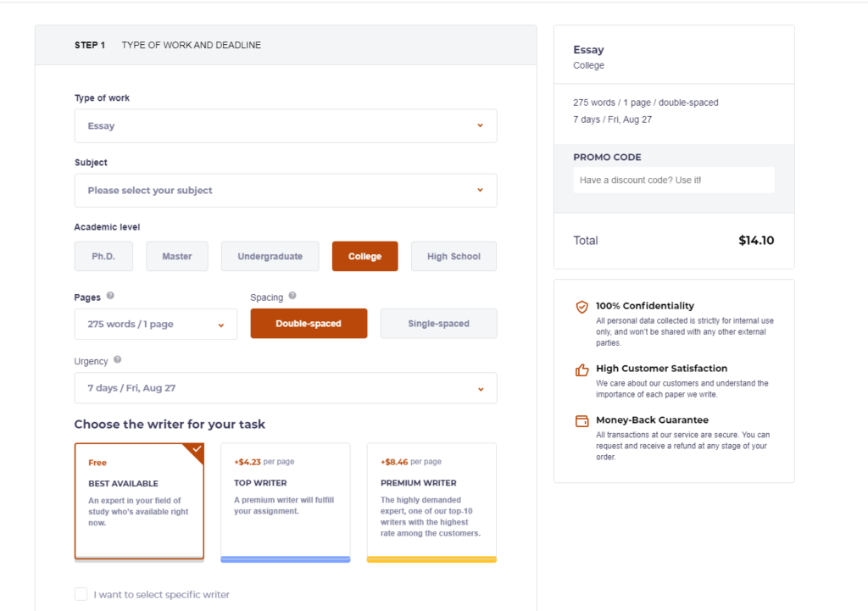Click the Money-Back Guarantee wallet icon
The width and height of the screenshot is (868, 611).
(x=581, y=421)
